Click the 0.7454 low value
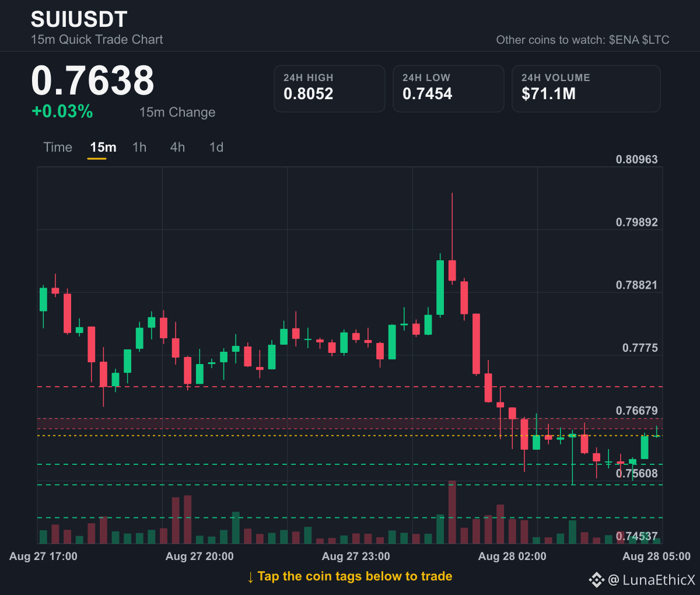The image size is (700, 595). click(x=428, y=94)
